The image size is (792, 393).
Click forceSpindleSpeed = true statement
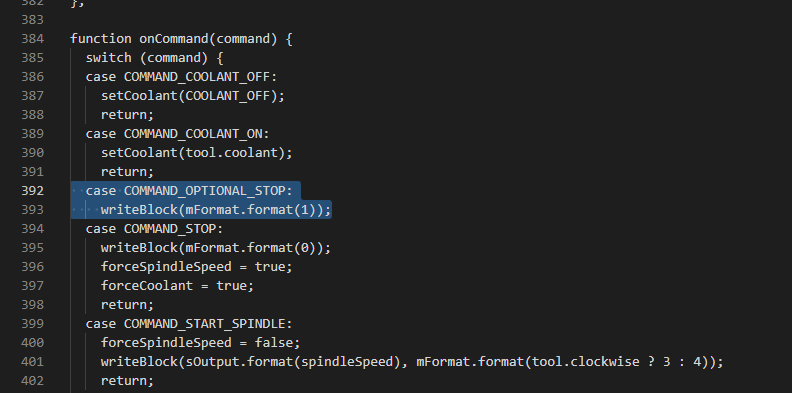[196, 267]
